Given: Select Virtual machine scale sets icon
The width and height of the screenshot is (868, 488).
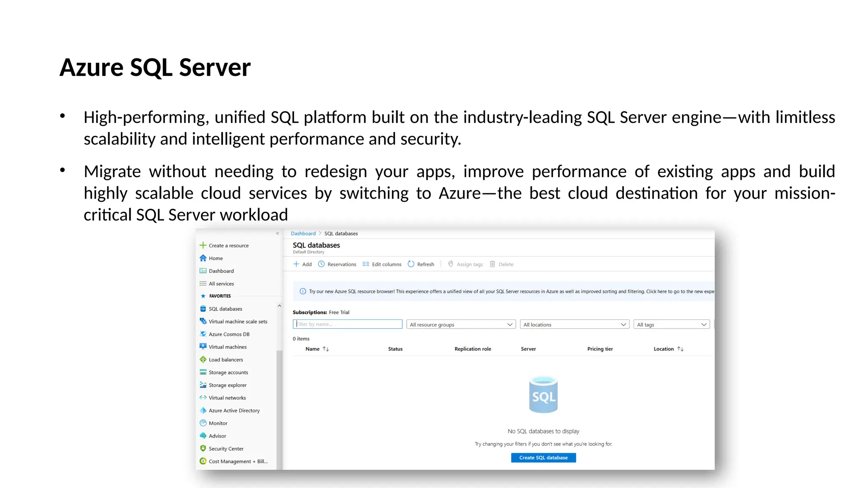Looking at the screenshot, I should point(203,322).
